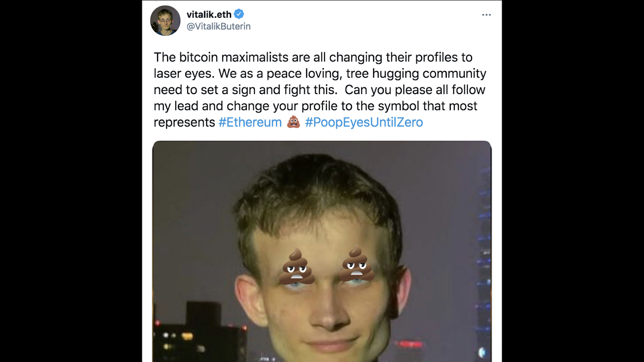This screenshot has height=362, width=644.
Task: Click the right poop emoji over the eye
Action: click(357, 263)
